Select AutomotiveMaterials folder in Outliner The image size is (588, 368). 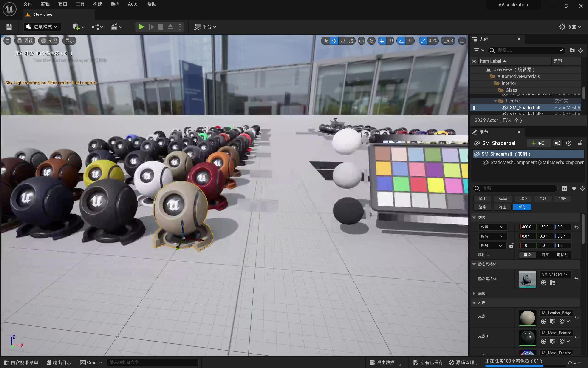(x=518, y=76)
